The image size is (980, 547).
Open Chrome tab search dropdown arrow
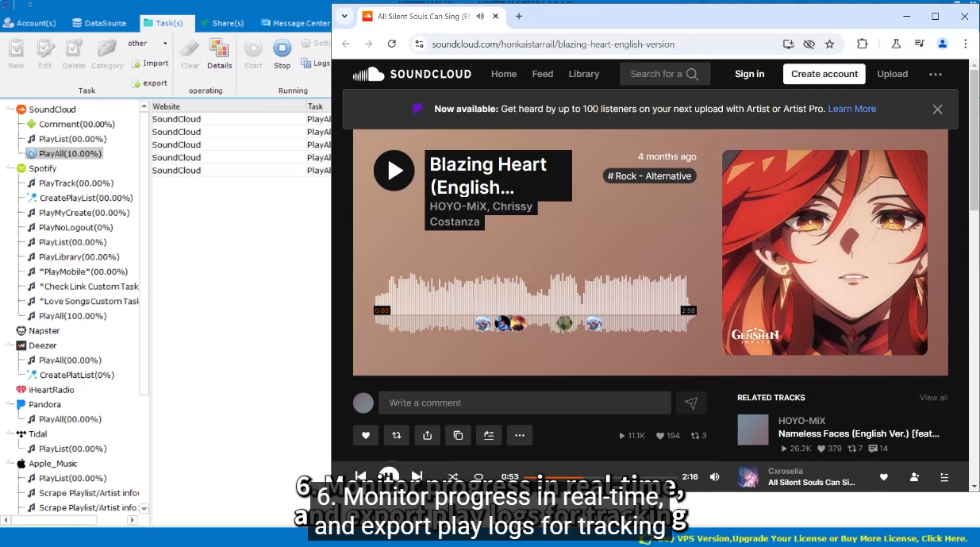344,16
